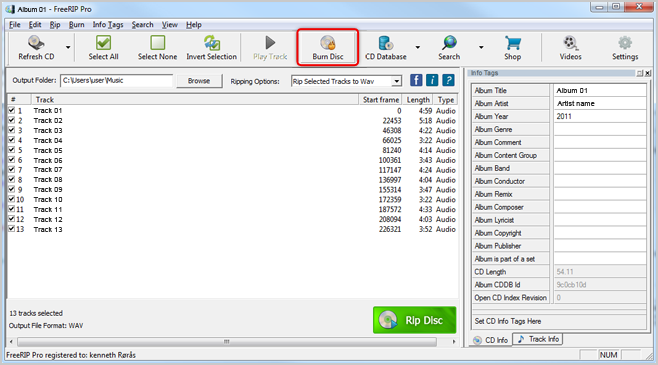Click the Facebook icon button
Screen dimensions: 658x365
click(416, 80)
